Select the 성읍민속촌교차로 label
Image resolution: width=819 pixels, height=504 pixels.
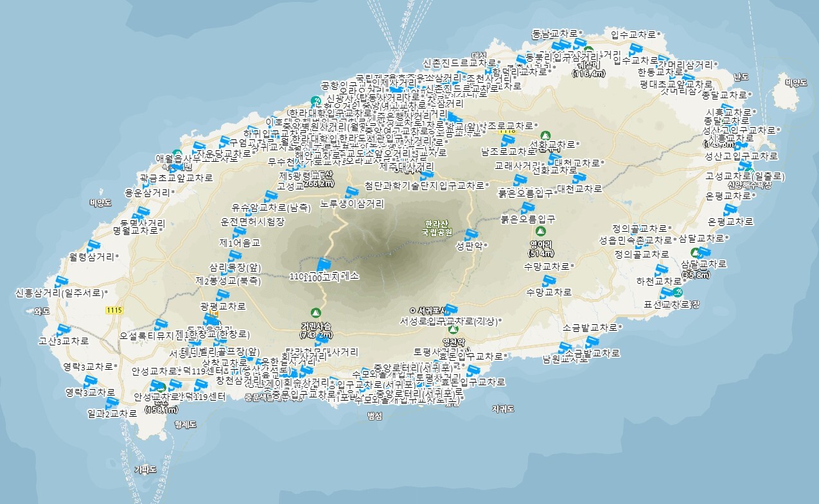click(x=637, y=240)
